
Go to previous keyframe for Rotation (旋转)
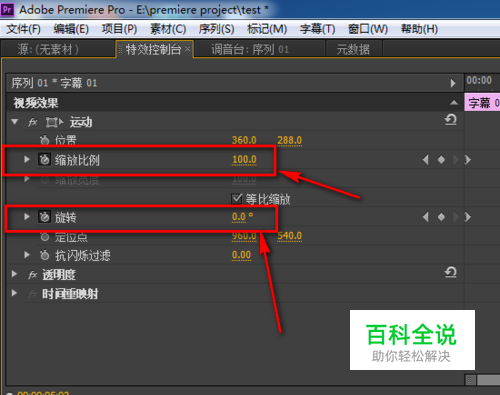click(x=425, y=217)
